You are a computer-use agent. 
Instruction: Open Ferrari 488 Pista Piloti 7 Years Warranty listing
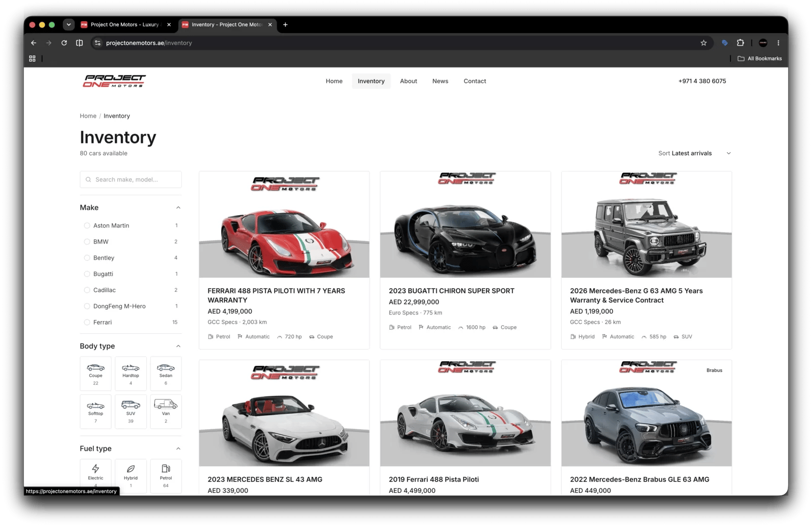(276, 295)
